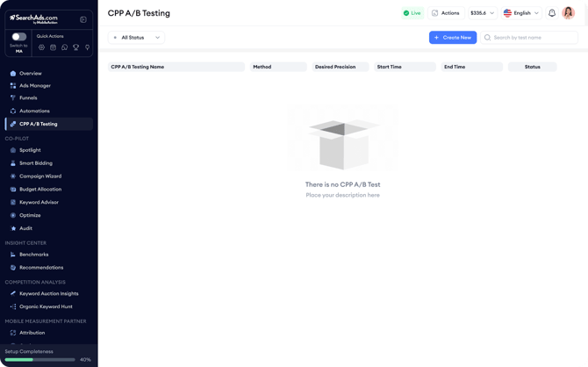Open the notifications bell
Image resolution: width=588 pixels, height=367 pixels.
coord(552,13)
